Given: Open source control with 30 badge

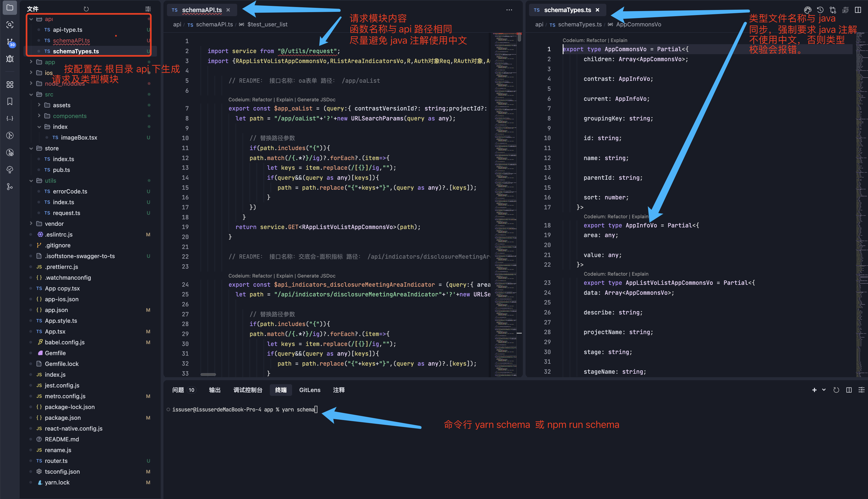Looking at the screenshot, I should (x=10, y=42).
